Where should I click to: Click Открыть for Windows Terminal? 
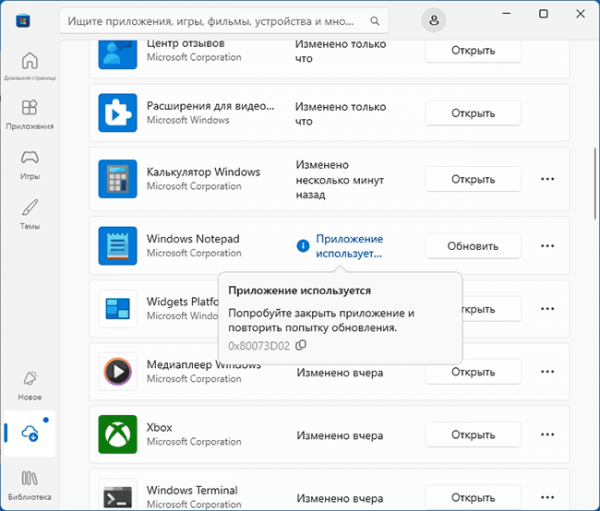pos(473,497)
